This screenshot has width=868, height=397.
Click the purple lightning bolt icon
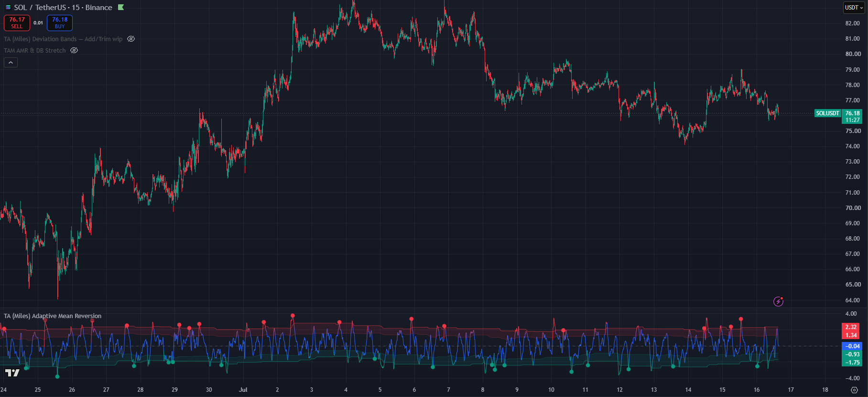(x=778, y=301)
